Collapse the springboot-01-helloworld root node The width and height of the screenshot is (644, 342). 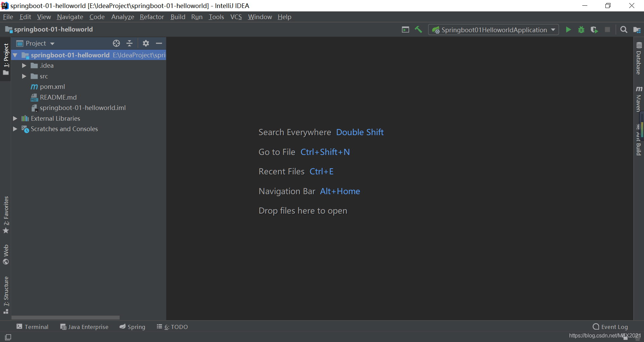15,55
